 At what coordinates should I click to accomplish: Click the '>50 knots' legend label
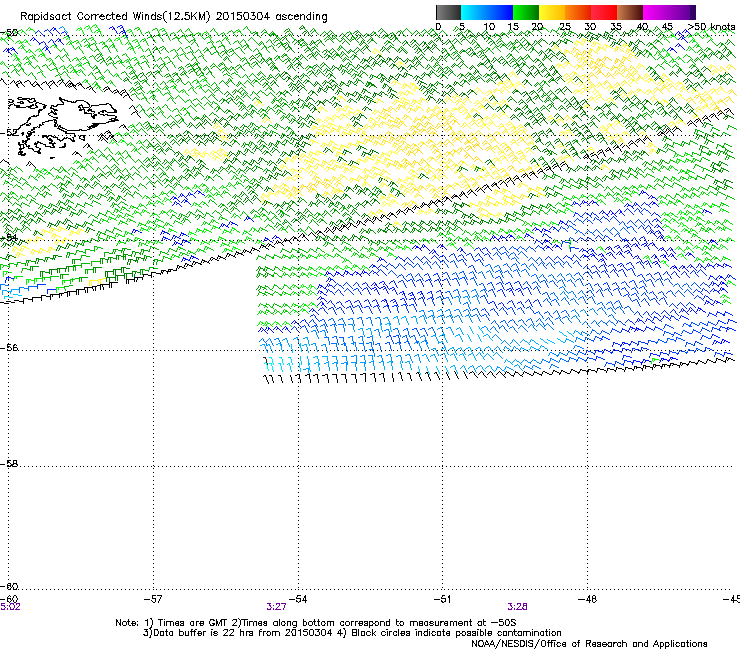click(711, 27)
